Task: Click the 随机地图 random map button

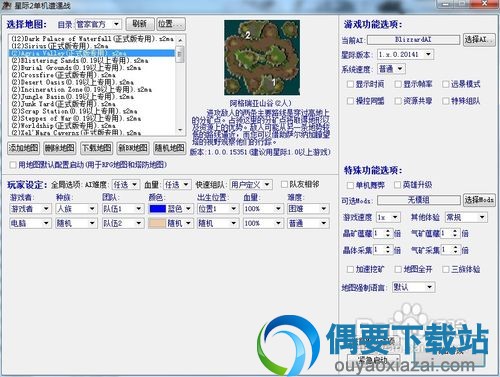Action: 169,148
